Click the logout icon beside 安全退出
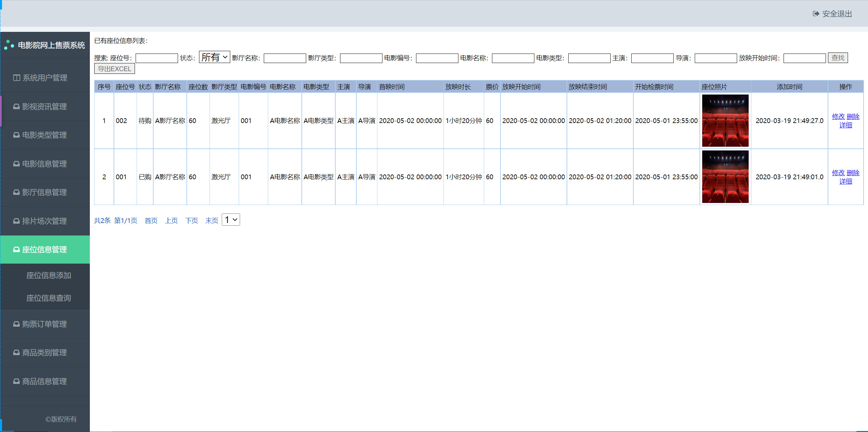Viewport: 868px width, 432px height. click(x=816, y=14)
